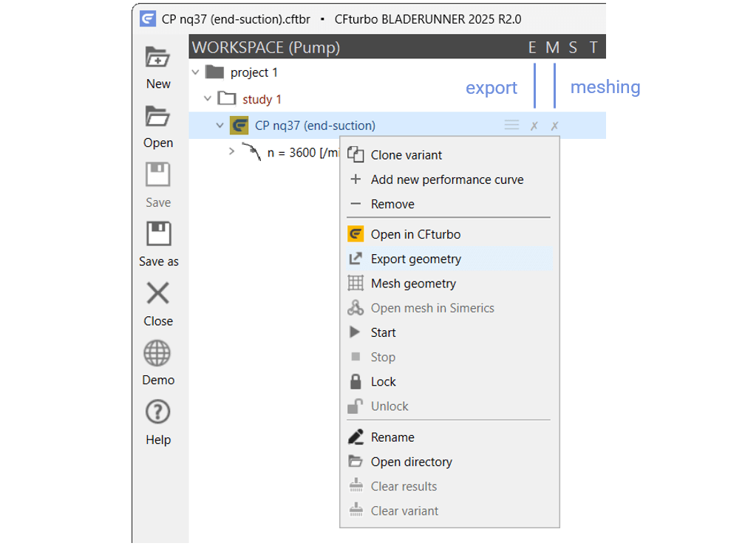The image size is (745, 560).
Task: Open the Demo globe icon
Action: click(157, 353)
